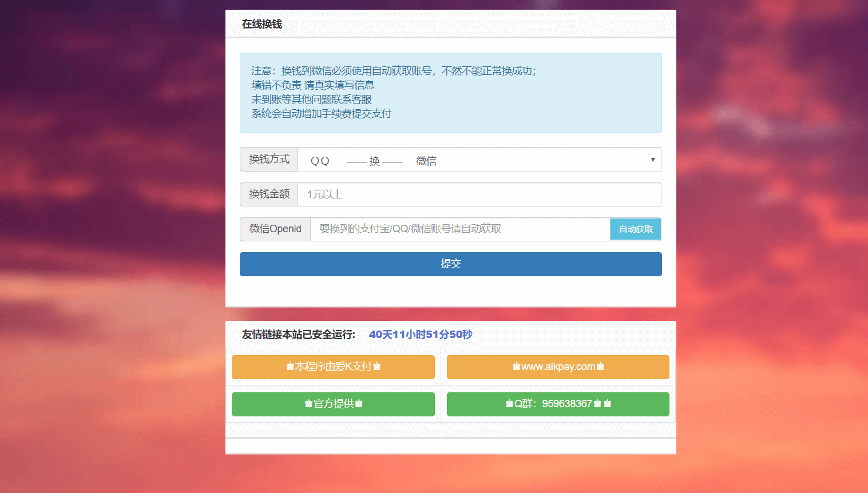Click the 换钱方式 field label
The width and height of the screenshot is (868, 493).
coord(269,160)
